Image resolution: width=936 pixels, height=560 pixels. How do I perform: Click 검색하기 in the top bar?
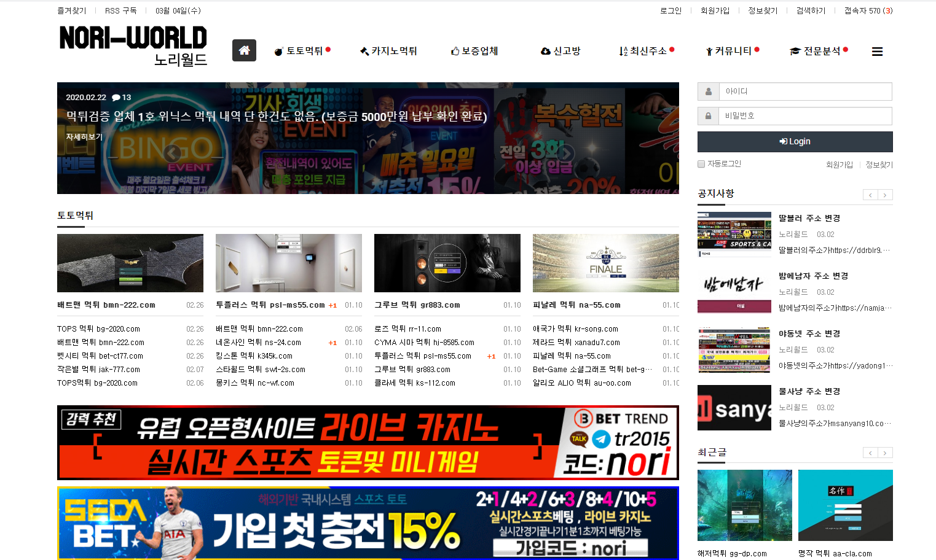click(811, 11)
